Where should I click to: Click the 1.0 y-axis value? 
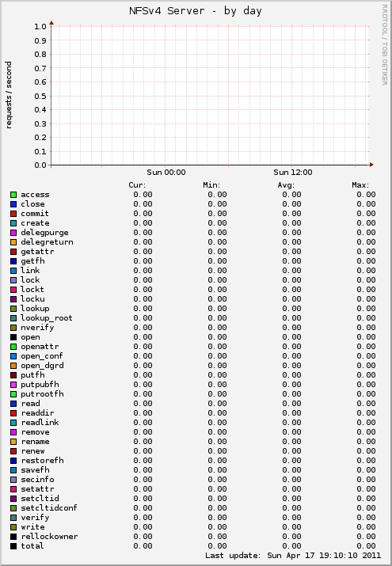pyautogui.click(x=40, y=26)
